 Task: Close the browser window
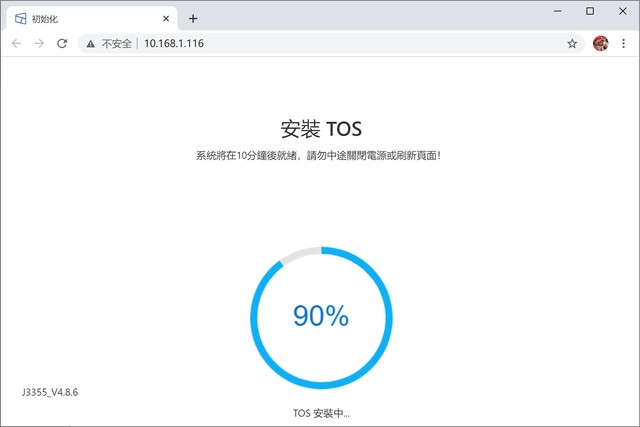[622, 11]
